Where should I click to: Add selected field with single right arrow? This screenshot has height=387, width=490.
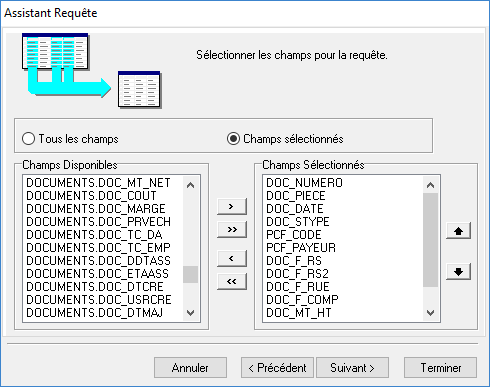232,206
